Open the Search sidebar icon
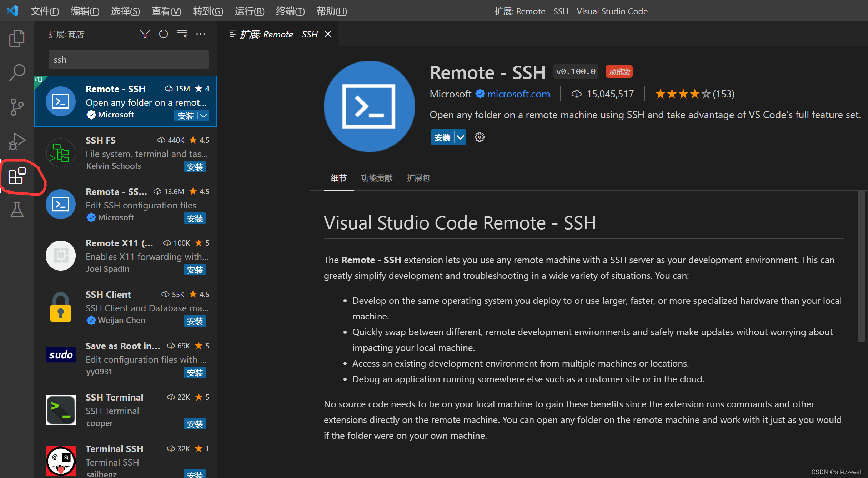The width and height of the screenshot is (868, 478). coord(17,72)
